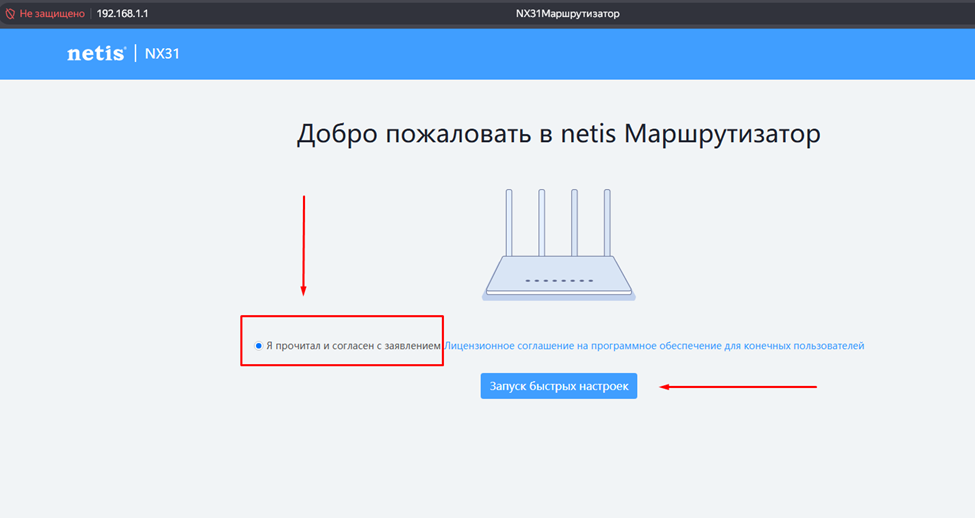975x518 pixels.
Task: Open the end-user license agreement link
Action: pos(654,346)
